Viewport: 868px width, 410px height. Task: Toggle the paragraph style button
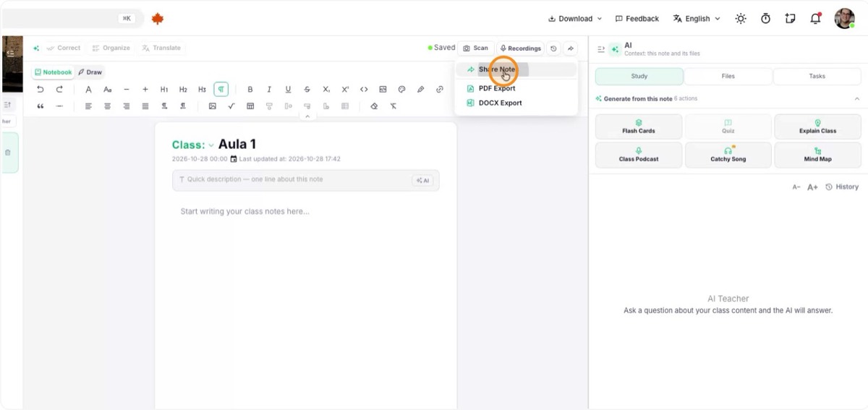pos(221,90)
